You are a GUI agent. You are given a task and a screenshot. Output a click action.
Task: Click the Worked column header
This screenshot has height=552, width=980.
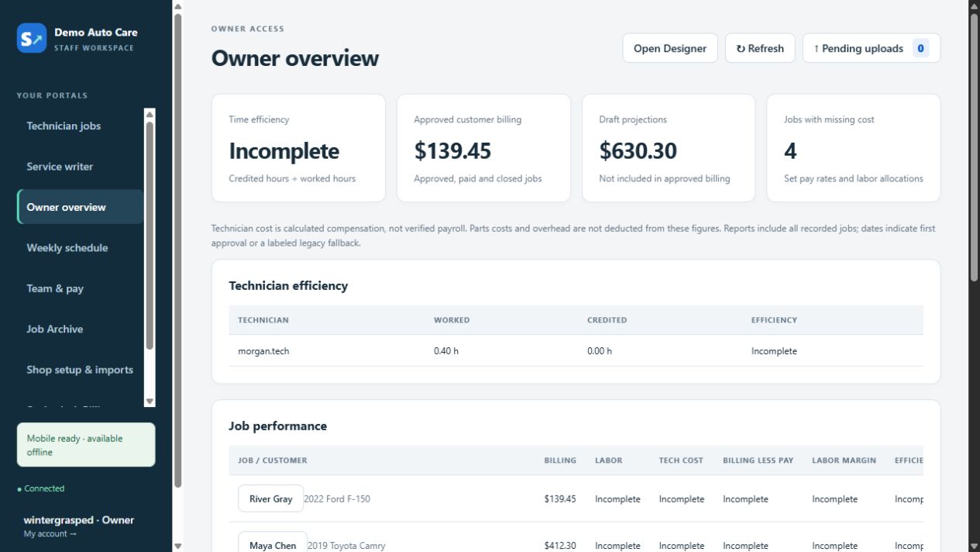click(x=452, y=320)
